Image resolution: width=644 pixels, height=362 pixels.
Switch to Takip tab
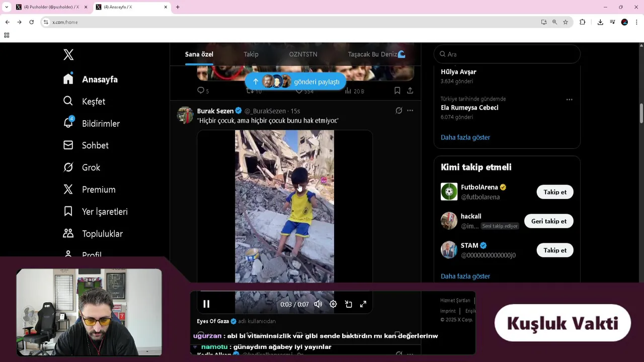tap(251, 54)
